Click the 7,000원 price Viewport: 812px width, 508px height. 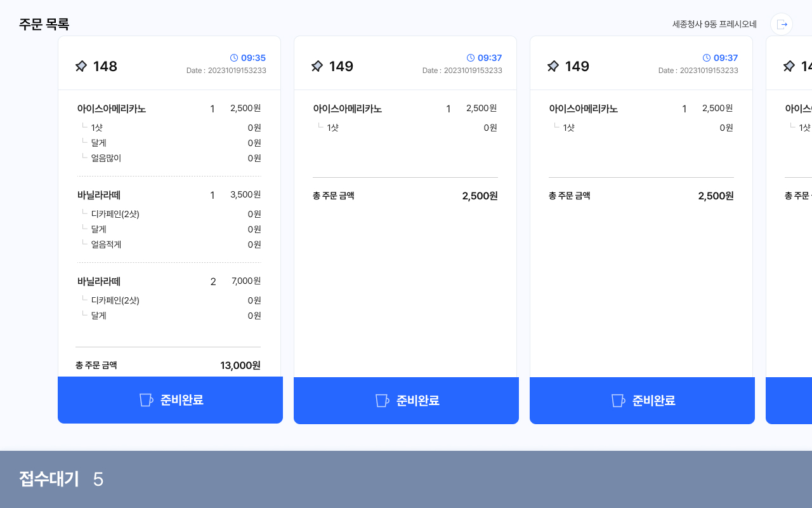pos(246,281)
